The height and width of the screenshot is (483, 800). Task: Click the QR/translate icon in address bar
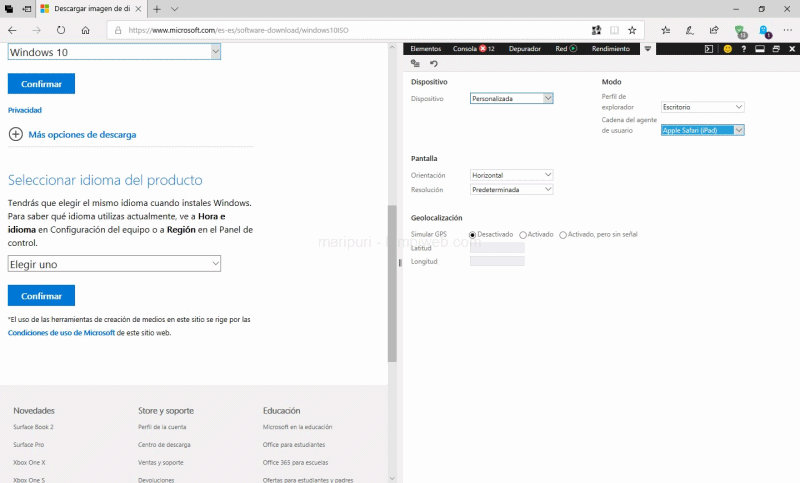(x=596, y=30)
